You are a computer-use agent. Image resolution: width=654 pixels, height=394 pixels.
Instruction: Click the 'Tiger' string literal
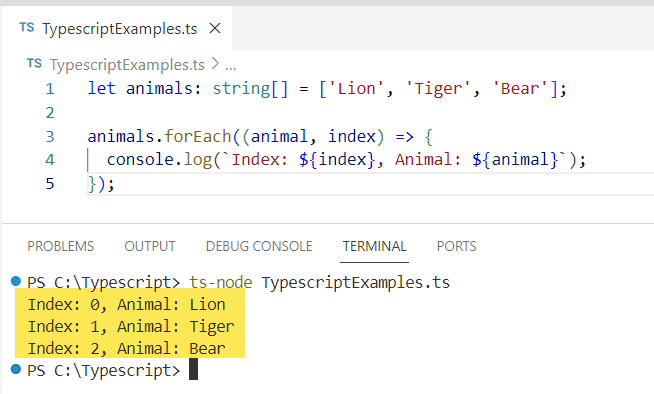[438, 89]
